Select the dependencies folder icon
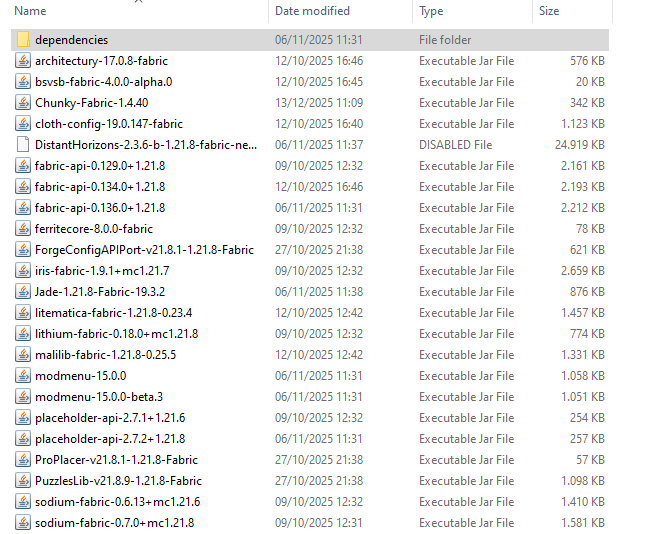Image resolution: width=657 pixels, height=534 pixels. [x=23, y=40]
